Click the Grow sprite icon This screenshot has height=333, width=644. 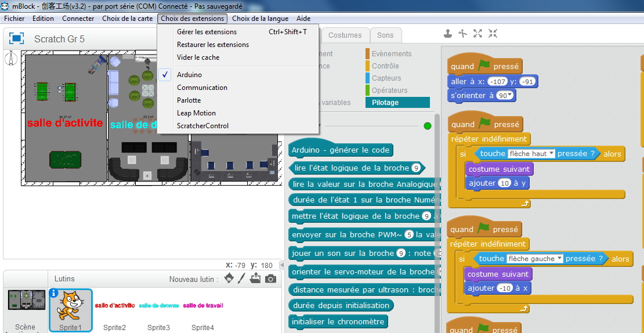click(x=477, y=34)
